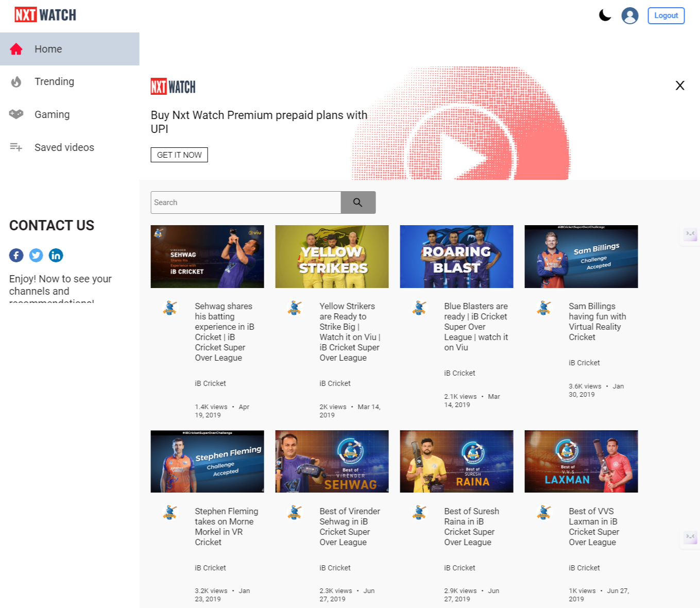Toggle dark mode with moon icon
The image size is (700, 608).
point(605,15)
